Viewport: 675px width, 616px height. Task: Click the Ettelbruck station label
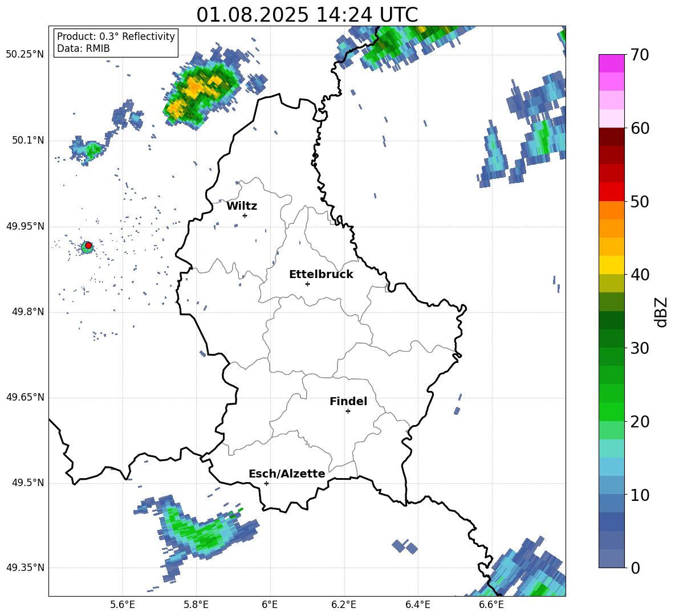321,275
